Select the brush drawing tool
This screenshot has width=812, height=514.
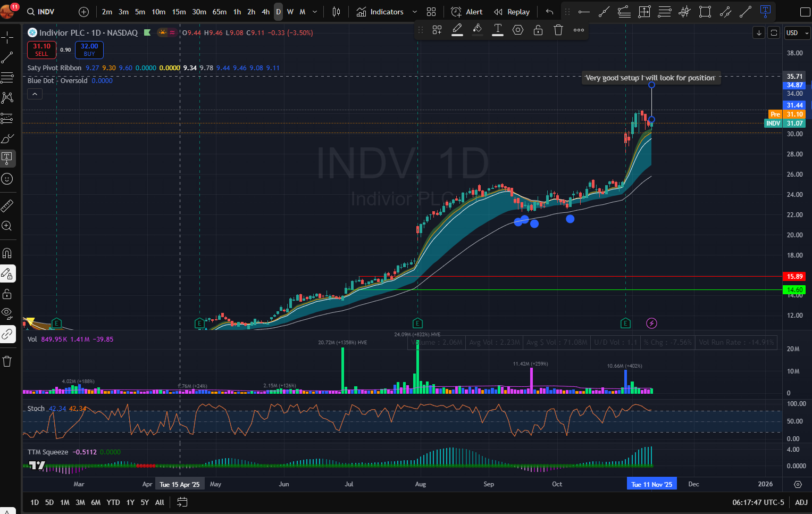7,138
